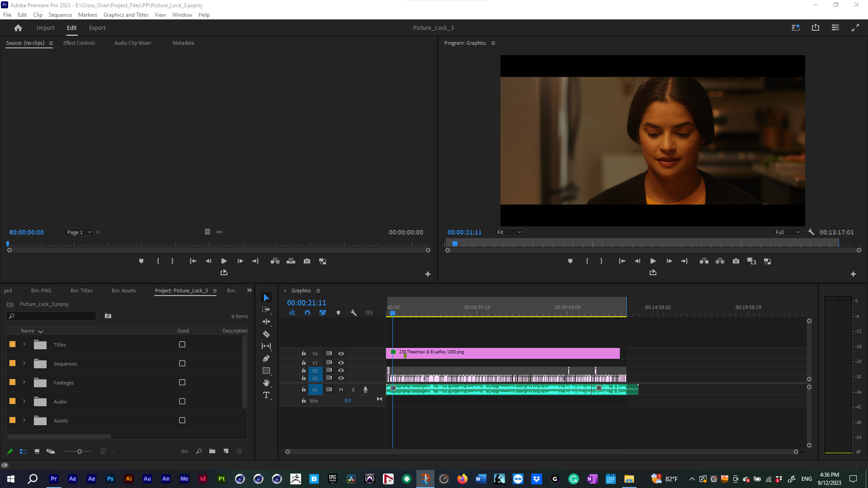Select the Hand tool

click(x=266, y=383)
